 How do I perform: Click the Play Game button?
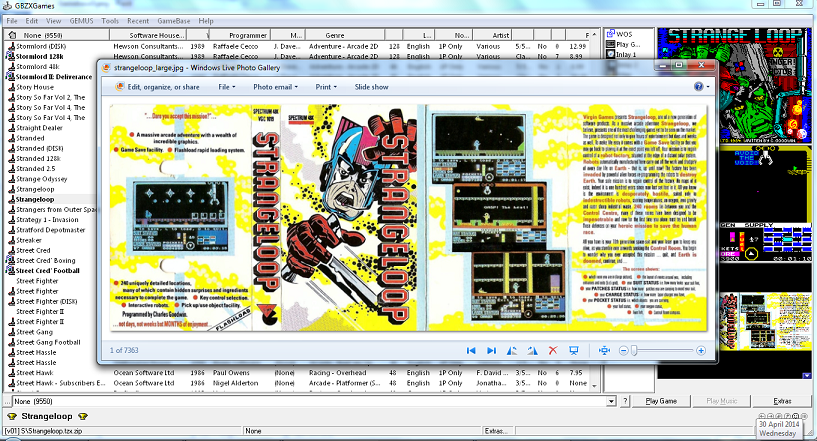[x=661, y=401]
